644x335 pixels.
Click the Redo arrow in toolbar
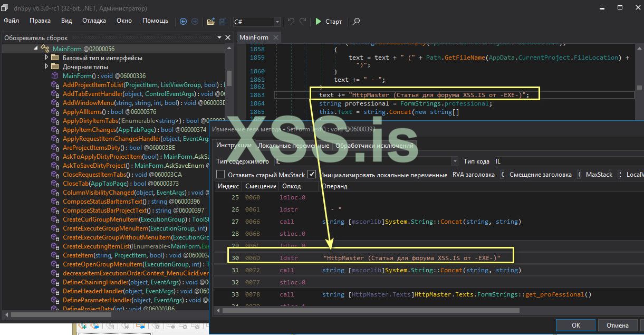click(x=303, y=22)
